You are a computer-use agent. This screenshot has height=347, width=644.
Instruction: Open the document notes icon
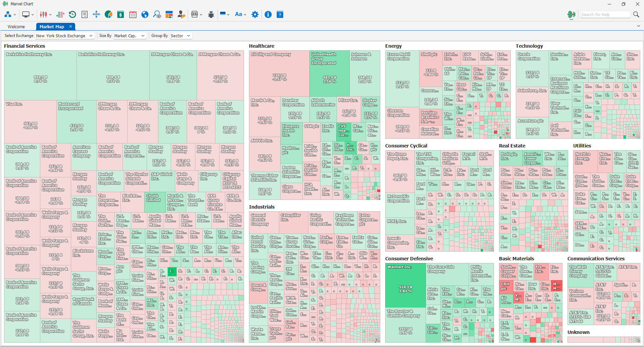point(85,14)
